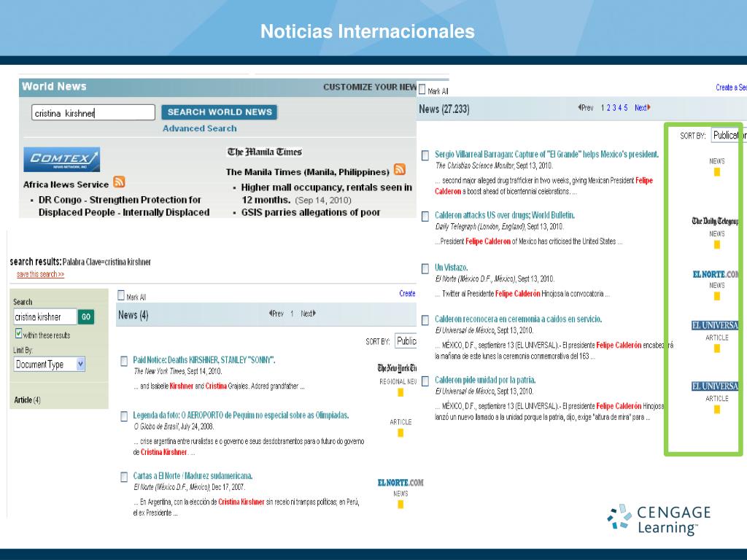Open 'Paid Notice: Deaths KIRSHNER' article
Screen dimensions: 747x560
(x=204, y=360)
